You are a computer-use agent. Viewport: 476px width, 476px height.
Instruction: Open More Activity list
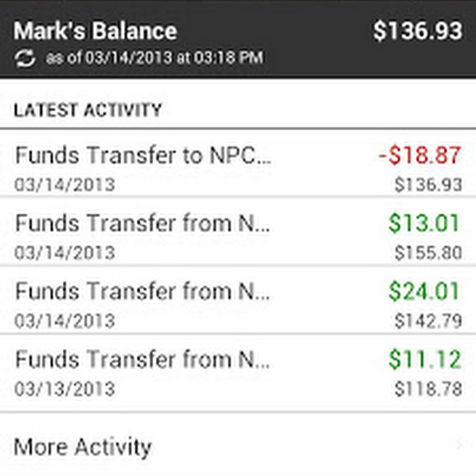click(x=83, y=446)
